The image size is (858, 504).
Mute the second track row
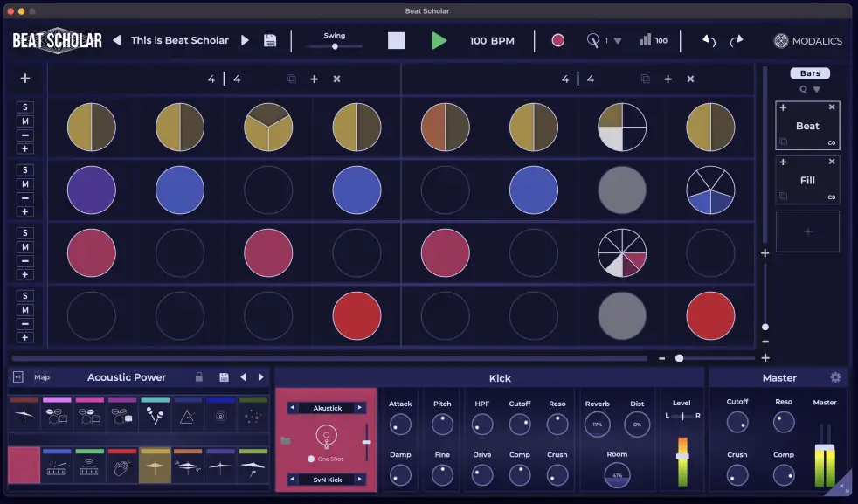(x=25, y=184)
